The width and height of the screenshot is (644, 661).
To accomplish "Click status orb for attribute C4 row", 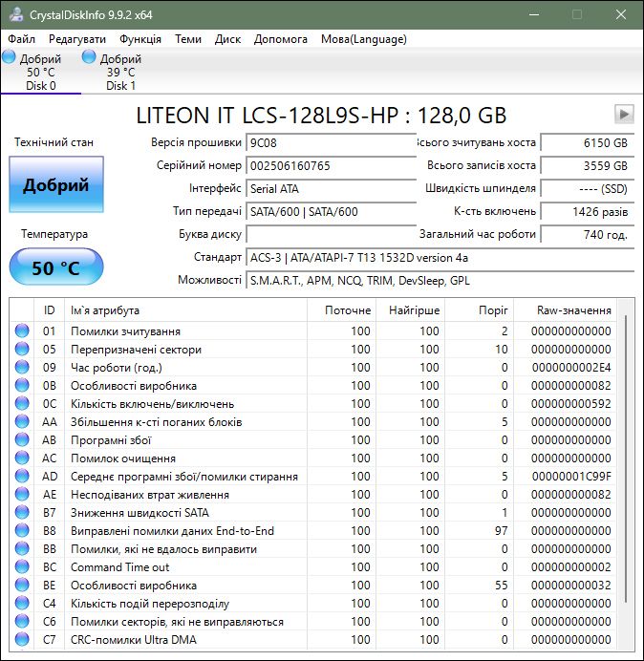I will coord(22,603).
